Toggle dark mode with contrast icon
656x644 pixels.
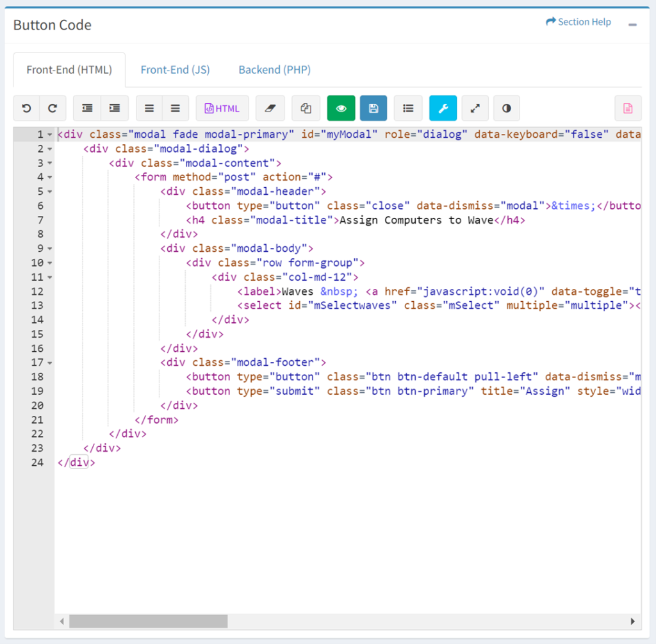[x=507, y=108]
